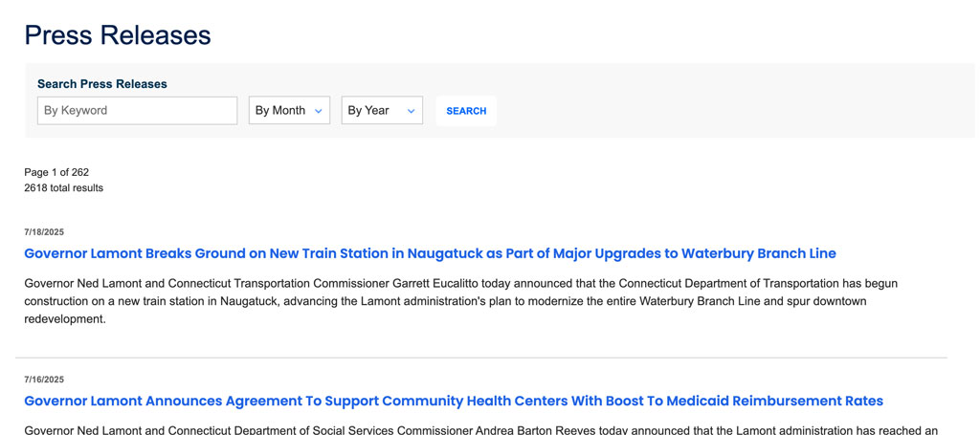
Task: Click the chevron arrow in By Month selector
Action: coord(319,112)
